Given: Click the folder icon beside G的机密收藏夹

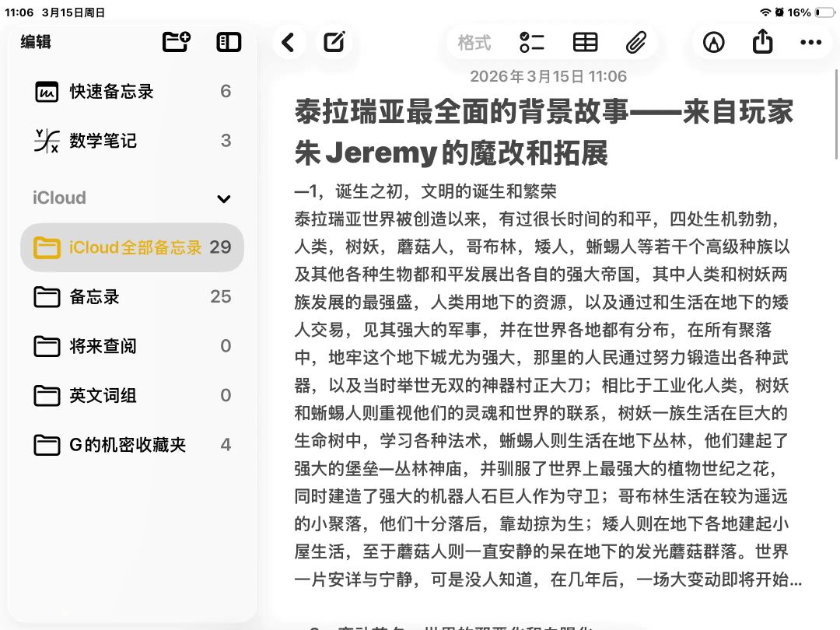Looking at the screenshot, I should tap(47, 445).
